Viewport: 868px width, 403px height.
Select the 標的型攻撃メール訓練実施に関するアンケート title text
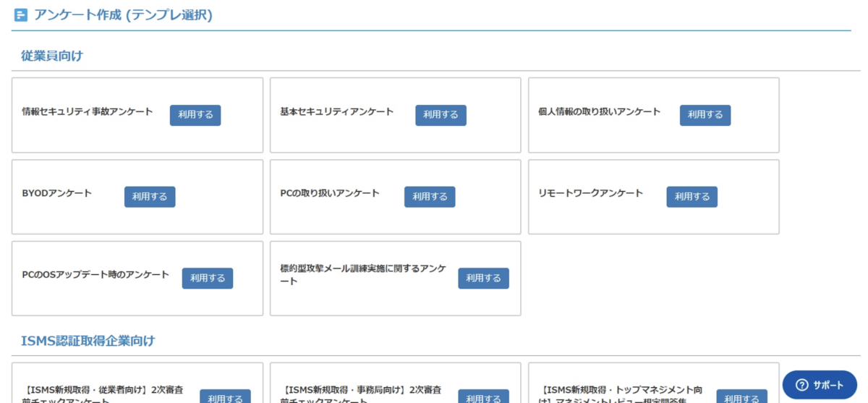click(363, 275)
